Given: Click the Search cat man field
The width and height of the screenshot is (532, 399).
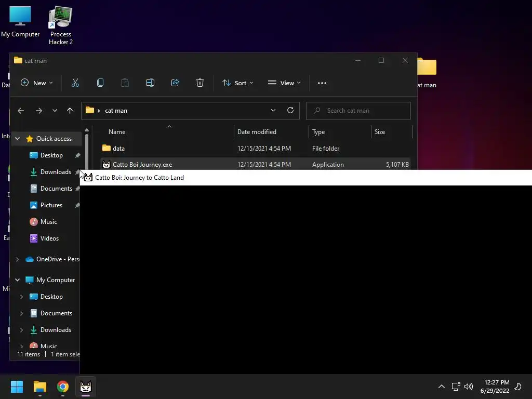Looking at the screenshot, I should point(358,111).
